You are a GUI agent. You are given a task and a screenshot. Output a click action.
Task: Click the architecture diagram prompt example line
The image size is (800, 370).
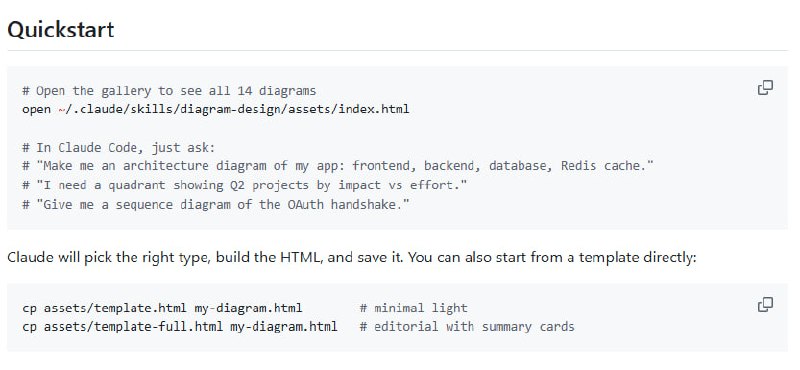coord(338,166)
